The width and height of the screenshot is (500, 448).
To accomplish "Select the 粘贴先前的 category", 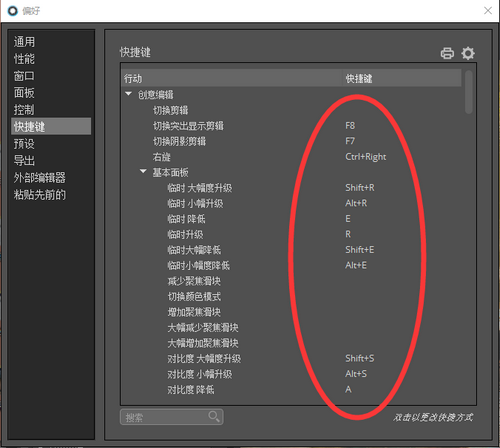I will 39,195.
